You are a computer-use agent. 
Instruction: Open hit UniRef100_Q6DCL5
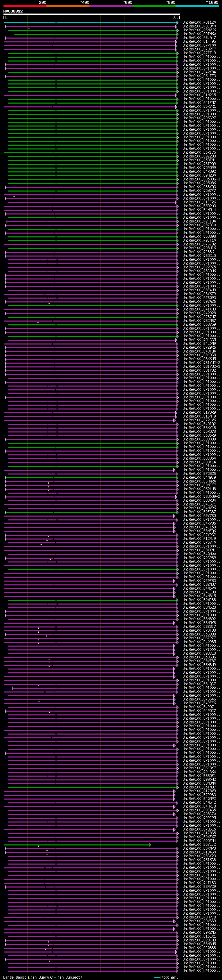[x=199, y=256]
